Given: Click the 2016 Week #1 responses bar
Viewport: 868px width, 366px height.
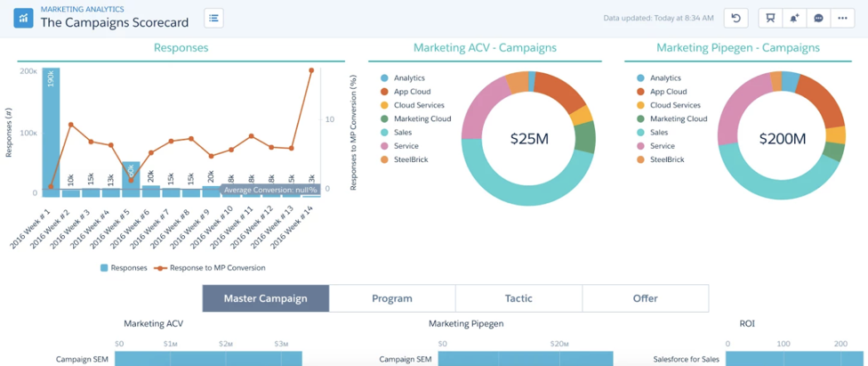Looking at the screenshot, I should click(x=51, y=132).
